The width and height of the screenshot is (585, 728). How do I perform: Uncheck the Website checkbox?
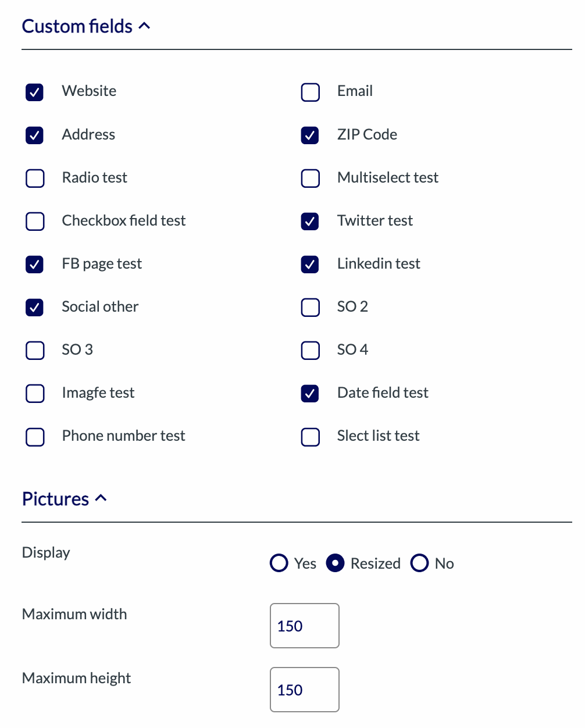(x=35, y=92)
